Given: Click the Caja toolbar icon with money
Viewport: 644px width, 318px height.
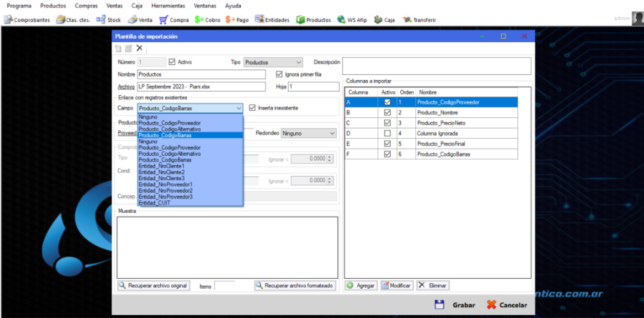Looking at the screenshot, I should pyautogui.click(x=385, y=20).
